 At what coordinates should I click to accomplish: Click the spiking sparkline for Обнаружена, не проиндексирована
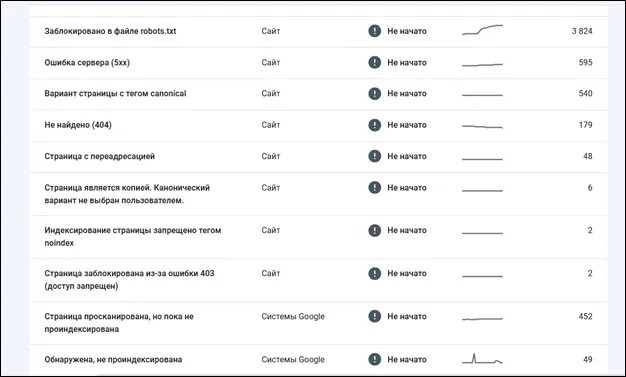pyautogui.click(x=482, y=359)
